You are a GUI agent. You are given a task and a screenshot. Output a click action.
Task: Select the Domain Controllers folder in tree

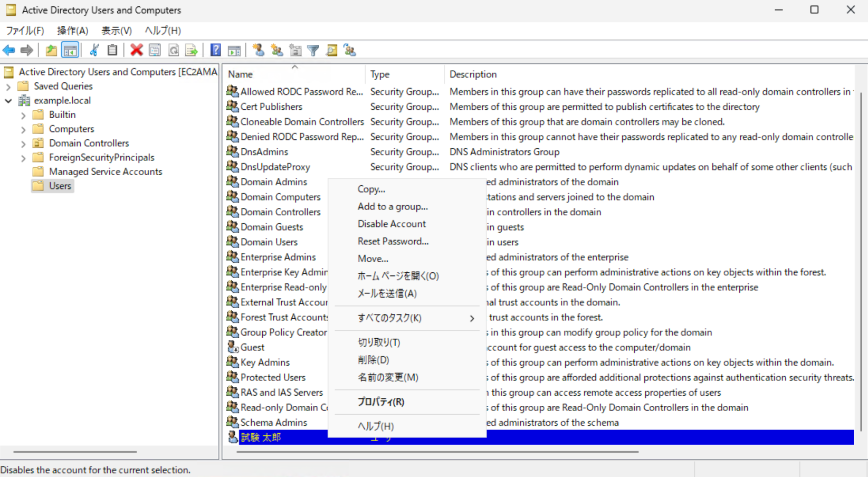pyautogui.click(x=89, y=143)
